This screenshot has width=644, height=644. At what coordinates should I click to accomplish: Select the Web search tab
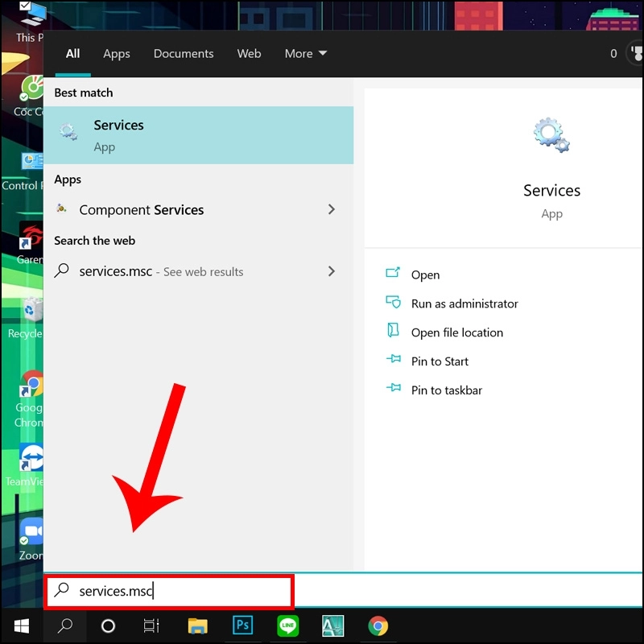click(249, 54)
